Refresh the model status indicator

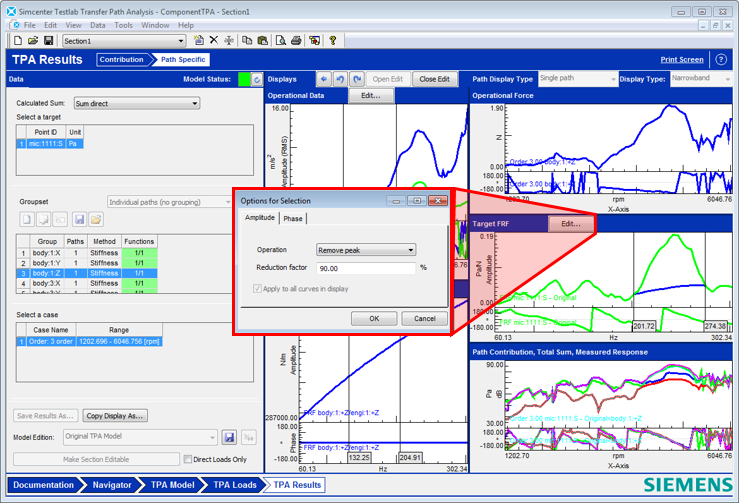[x=256, y=78]
